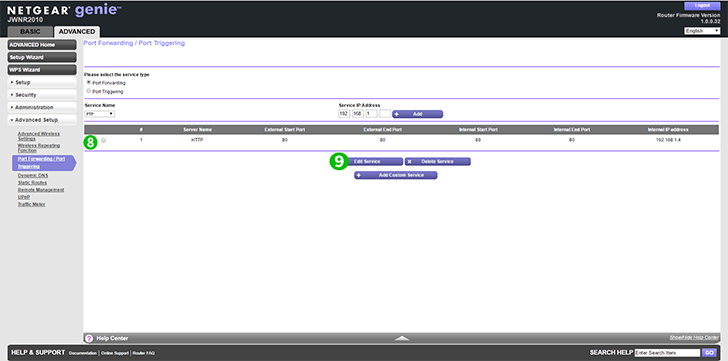
Task: Click the Add service button
Action: coord(417,114)
